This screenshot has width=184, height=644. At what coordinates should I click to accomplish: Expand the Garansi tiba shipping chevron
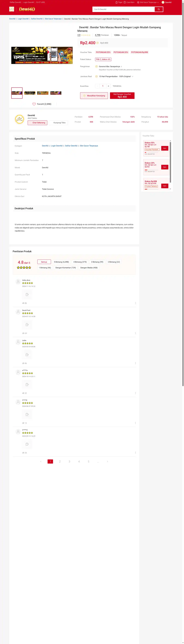(121, 66)
